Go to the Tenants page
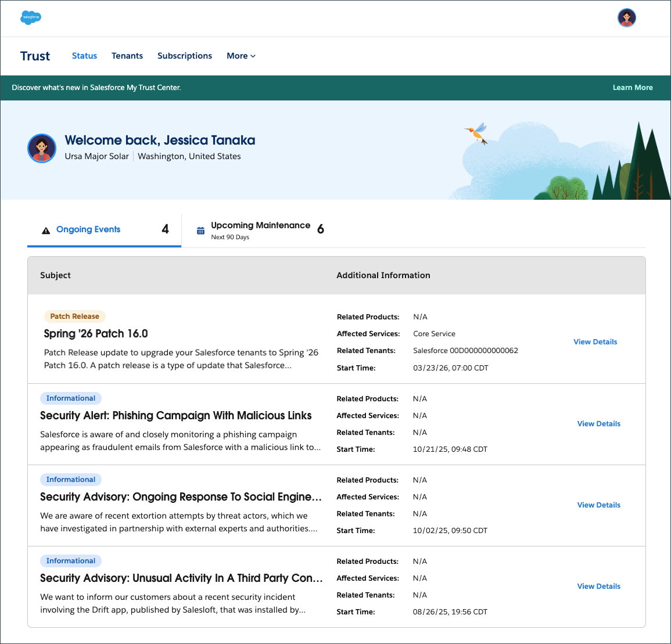The width and height of the screenshot is (671, 644). tap(127, 56)
